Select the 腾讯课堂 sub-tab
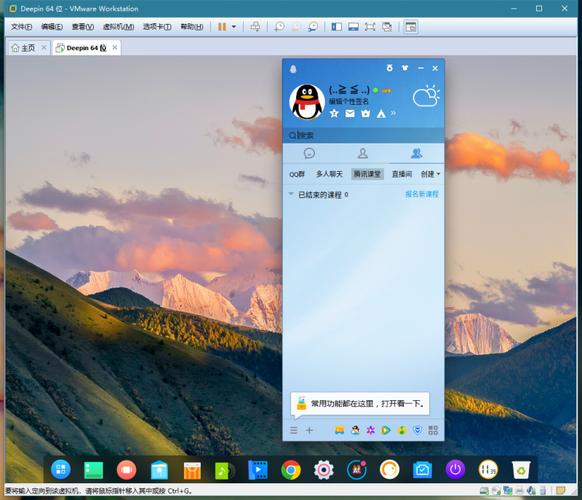Image resolution: width=582 pixels, height=500 pixels. pos(367,174)
